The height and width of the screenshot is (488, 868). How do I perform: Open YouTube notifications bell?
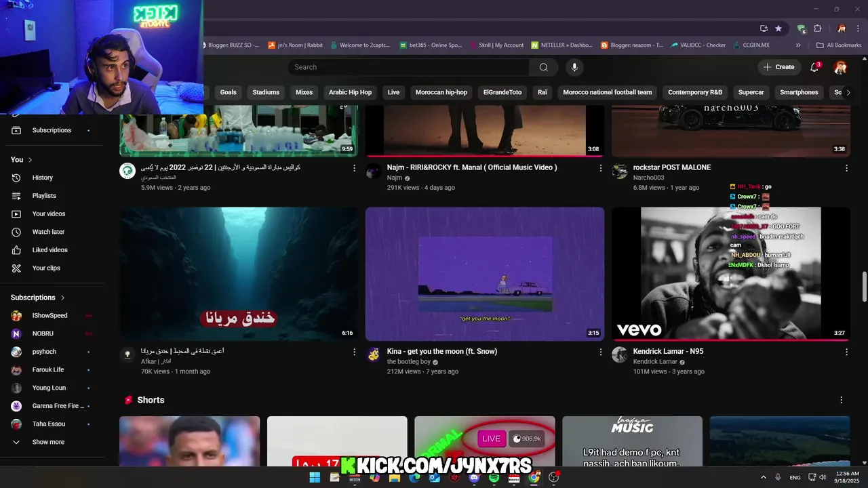(814, 67)
